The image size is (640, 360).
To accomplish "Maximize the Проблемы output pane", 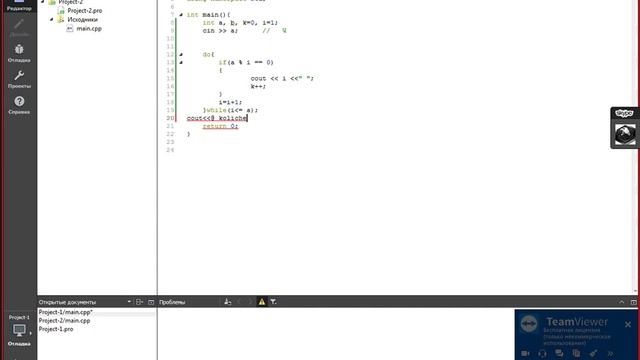I will 633,302.
